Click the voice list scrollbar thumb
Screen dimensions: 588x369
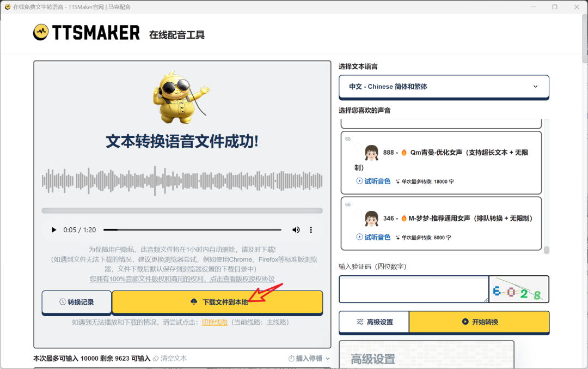[x=547, y=250]
